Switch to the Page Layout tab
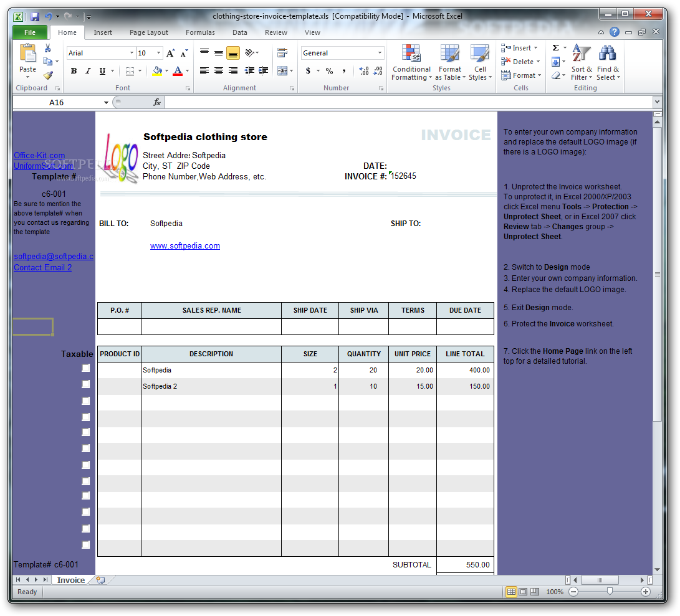680x616 pixels. point(149,32)
